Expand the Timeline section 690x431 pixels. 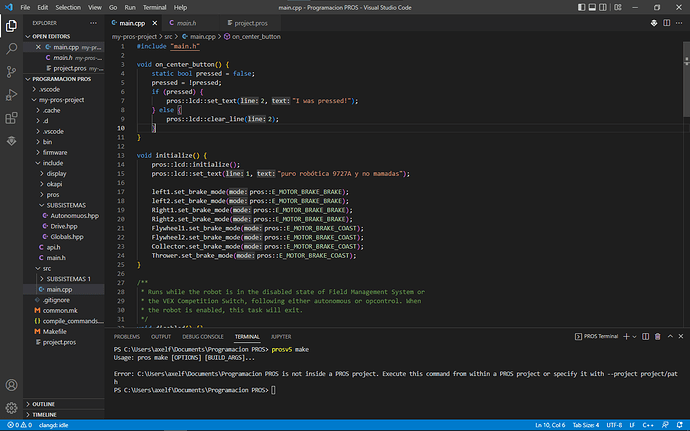(63, 415)
